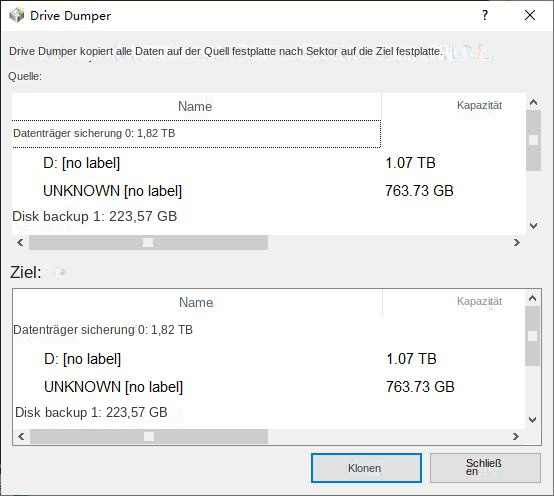
Task: Click Name column header in Ziel list
Action: point(197,302)
